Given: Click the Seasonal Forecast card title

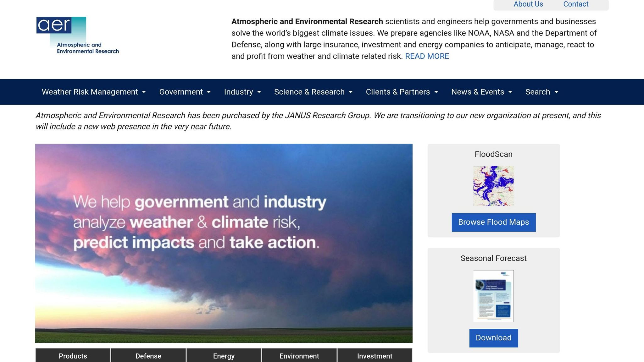Looking at the screenshot, I should coord(493,258).
